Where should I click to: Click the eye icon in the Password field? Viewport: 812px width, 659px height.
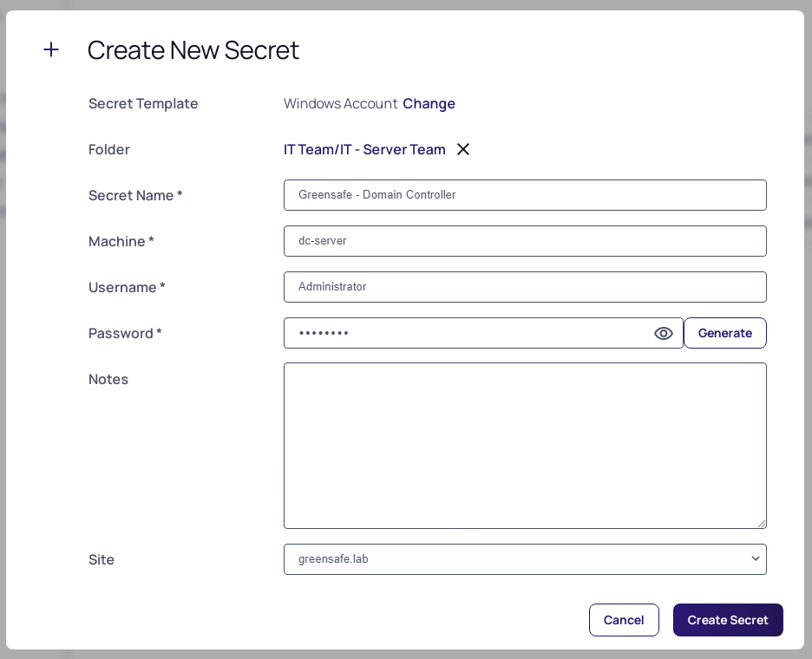(x=663, y=333)
